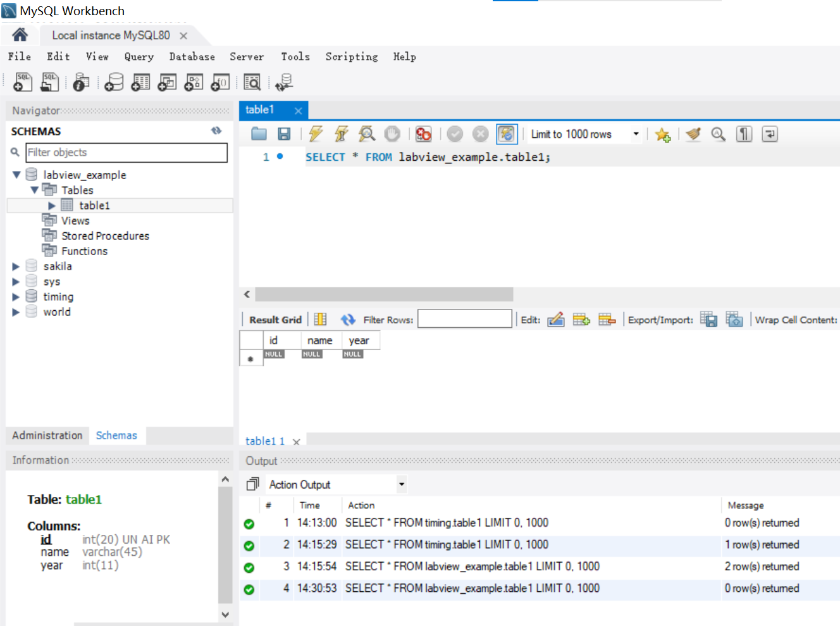Execute the SELECT statement with the lightning icon
840x626 pixels.
314,134
